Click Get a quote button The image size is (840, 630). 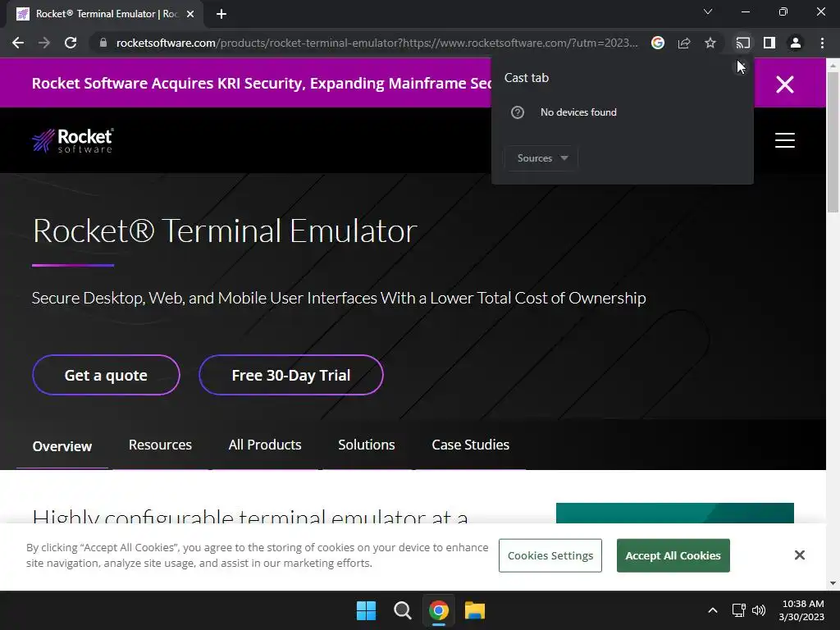[x=106, y=375]
